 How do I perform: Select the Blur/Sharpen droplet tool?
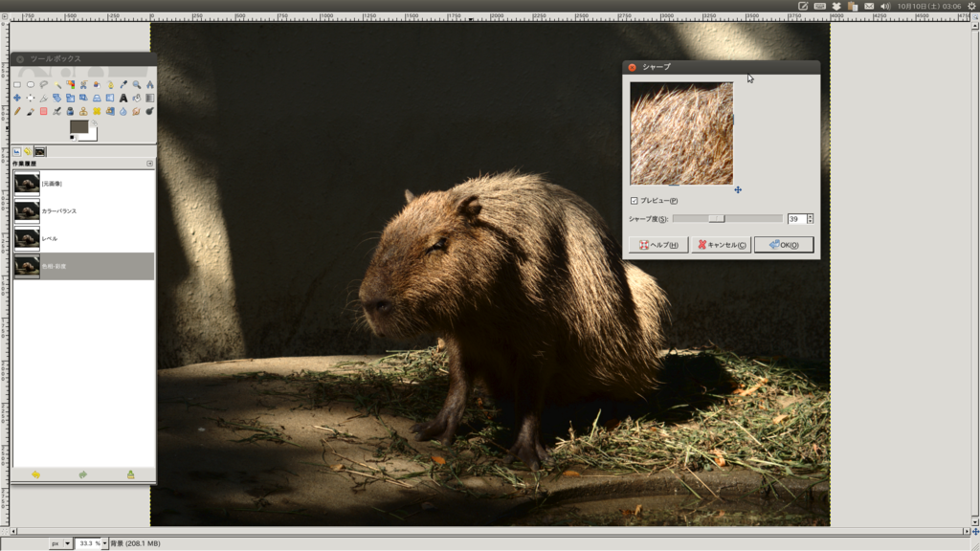[x=123, y=111]
